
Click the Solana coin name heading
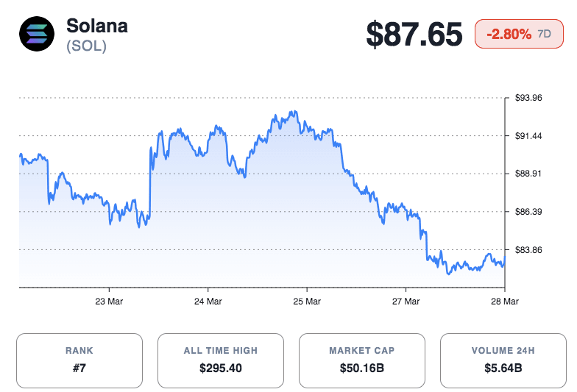click(96, 26)
